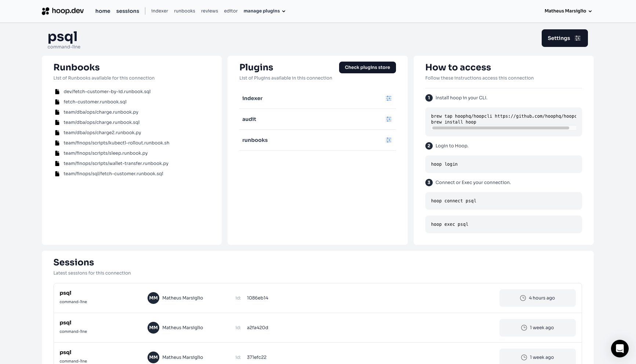Click horizontal scrollbar under brew install command
The image size is (636, 364).
[x=501, y=128]
